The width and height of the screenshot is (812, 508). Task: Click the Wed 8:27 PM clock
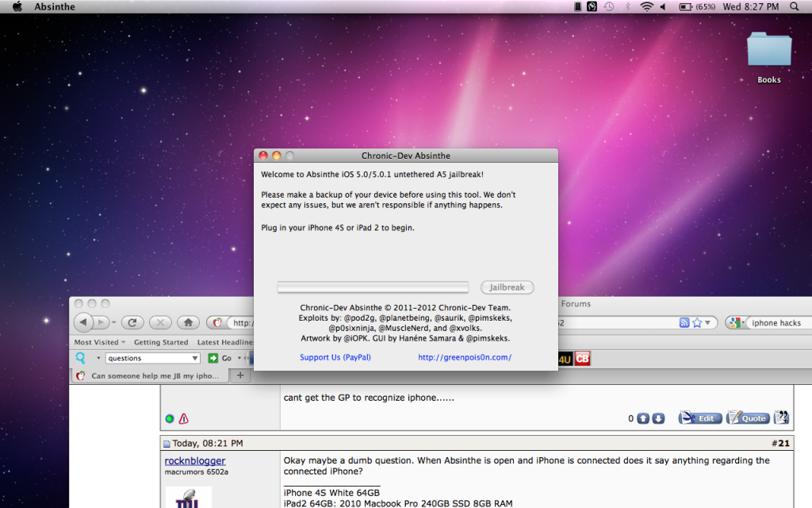tap(751, 6)
